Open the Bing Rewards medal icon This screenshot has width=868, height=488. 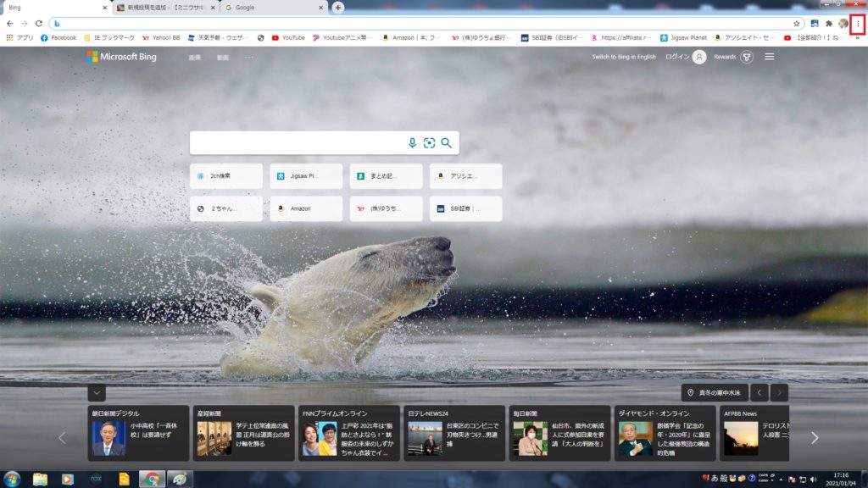(x=746, y=57)
